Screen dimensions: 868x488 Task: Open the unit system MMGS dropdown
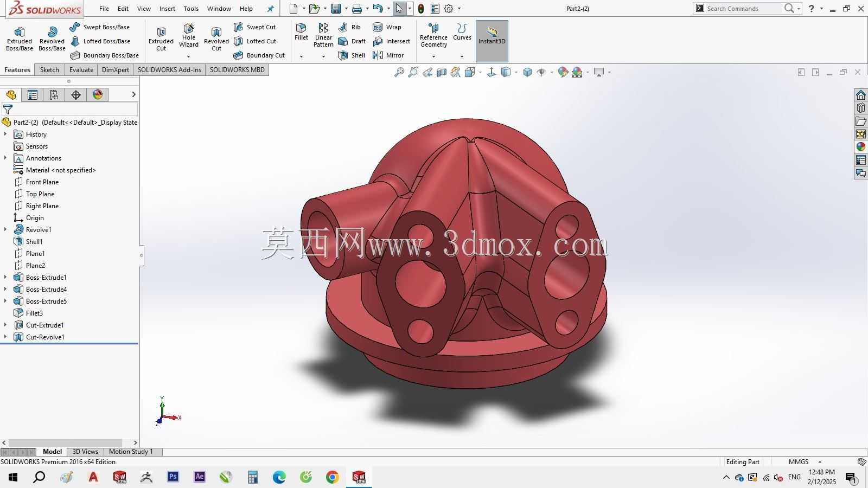pyautogui.click(x=820, y=462)
